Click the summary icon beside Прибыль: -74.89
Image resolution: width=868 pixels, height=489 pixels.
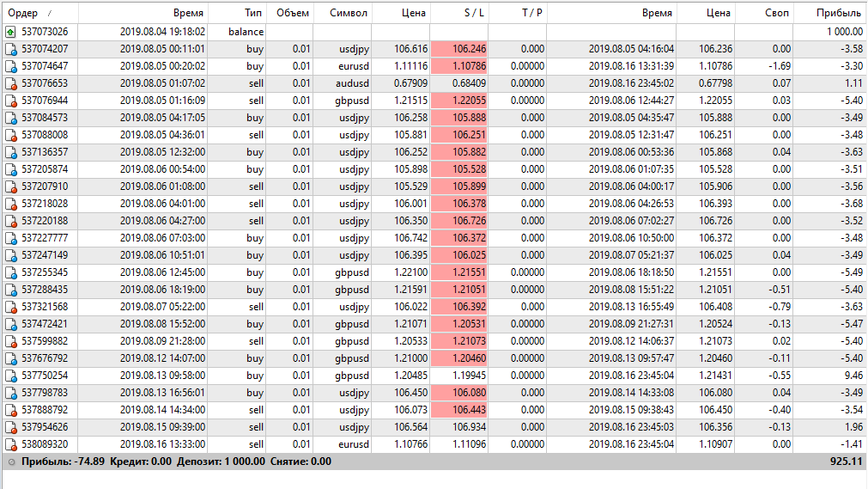(11, 461)
